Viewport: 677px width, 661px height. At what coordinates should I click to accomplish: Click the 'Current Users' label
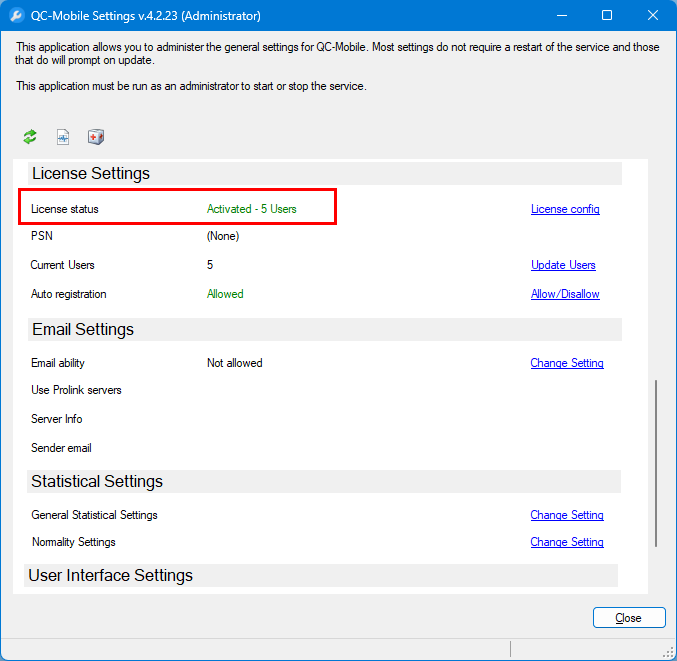tap(62, 265)
